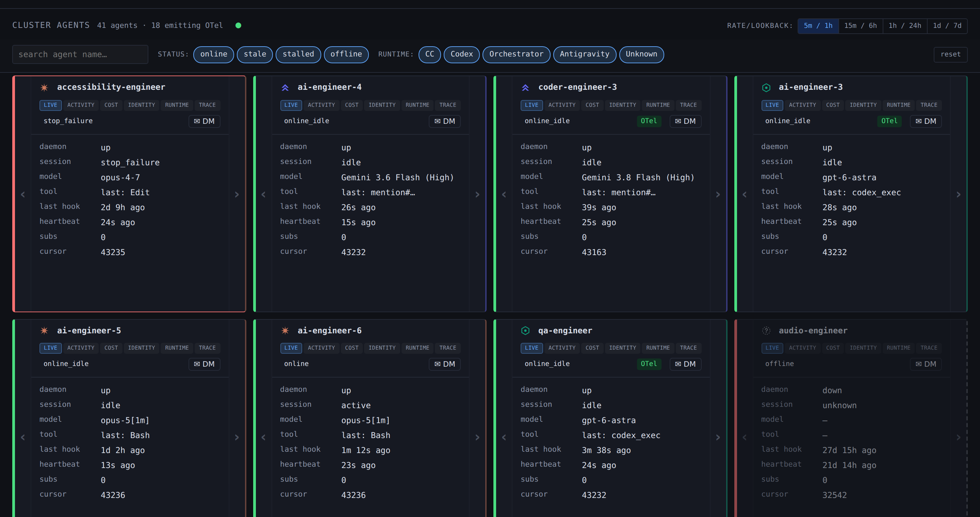This screenshot has height=517, width=980.
Task: Click the Gemini 3.6 Flash (High) model value
Action: tap(397, 178)
